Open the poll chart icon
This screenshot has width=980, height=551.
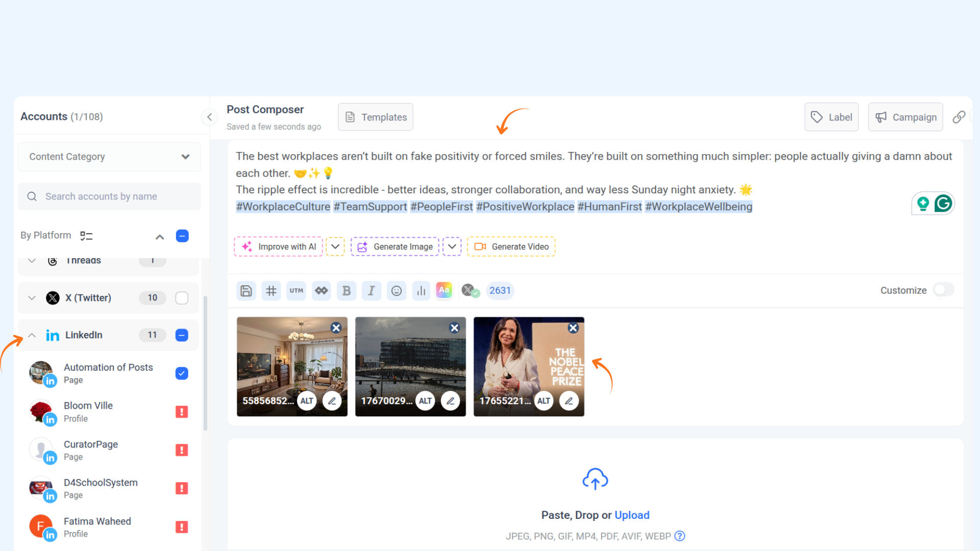point(421,291)
